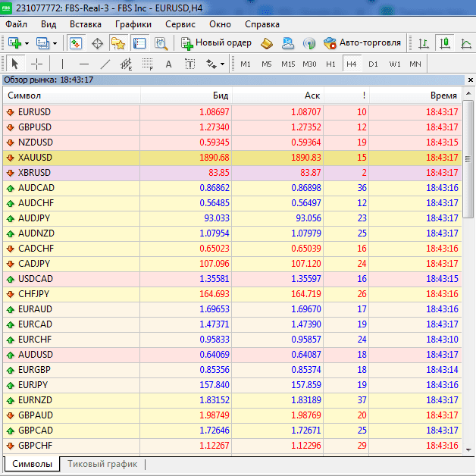The image size is (476, 476).
Task: Open the Strategy Tester icon
Action: pyautogui.click(x=161, y=43)
